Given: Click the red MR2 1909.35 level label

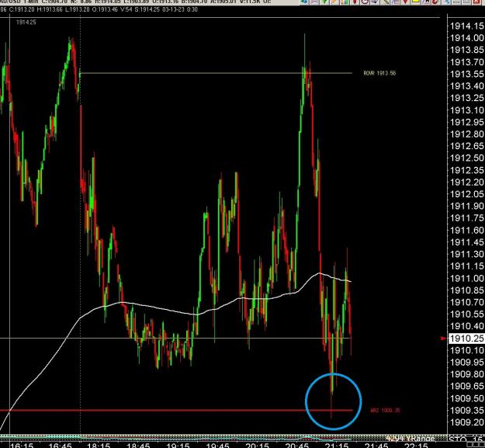Looking at the screenshot, I should pyautogui.click(x=385, y=410).
